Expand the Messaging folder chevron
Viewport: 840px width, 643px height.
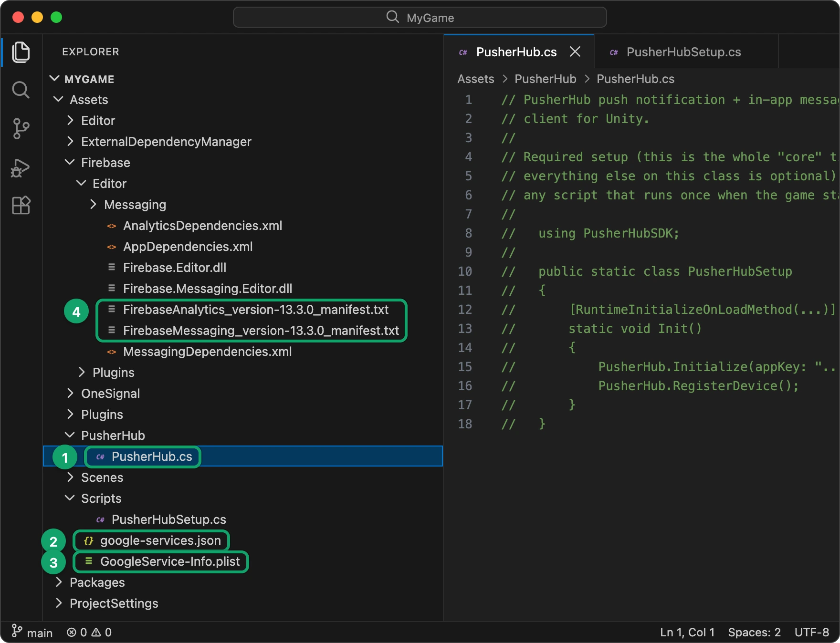93,204
